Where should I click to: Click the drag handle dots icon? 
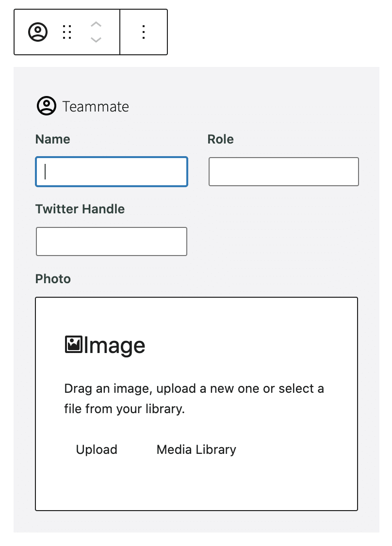click(67, 32)
